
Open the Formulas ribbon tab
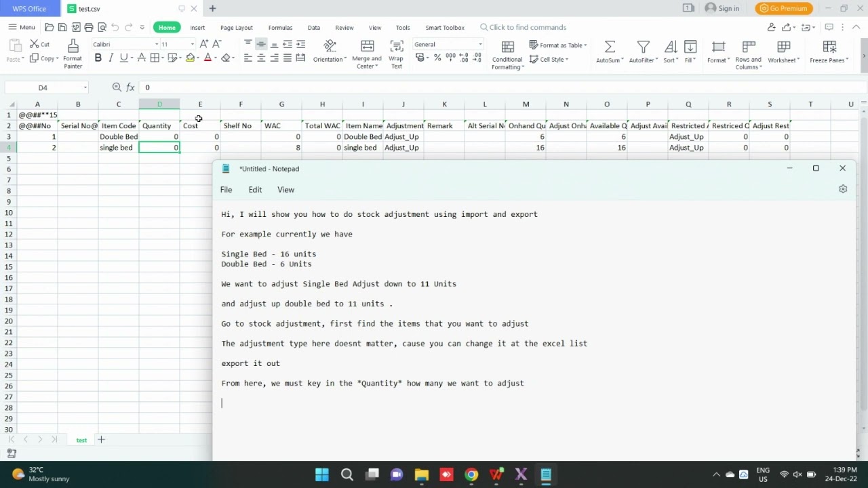280,27
